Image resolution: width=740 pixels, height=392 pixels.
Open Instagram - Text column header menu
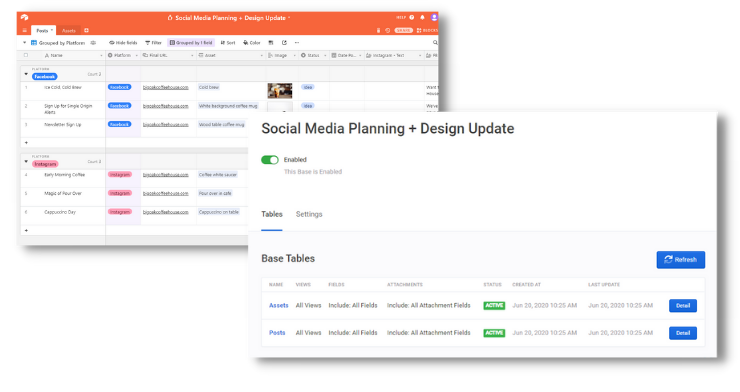420,56
